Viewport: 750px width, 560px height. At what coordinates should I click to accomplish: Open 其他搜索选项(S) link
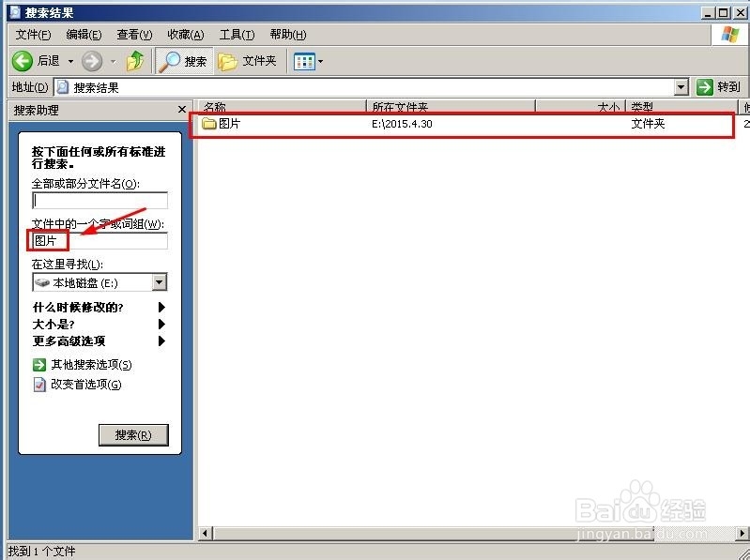tap(91, 365)
